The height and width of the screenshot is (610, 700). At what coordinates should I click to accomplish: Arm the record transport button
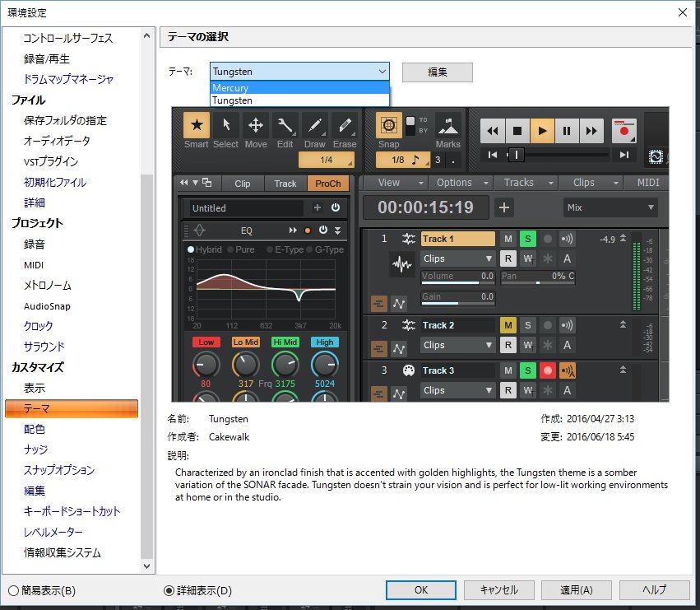point(624,131)
